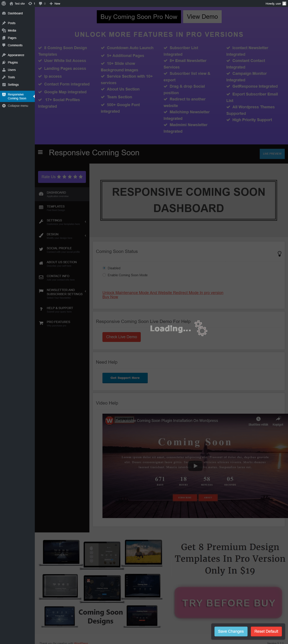Viewport: 288px width, 644px height.
Task: Click the About Us Section home icon
Action: pyautogui.click(x=41, y=263)
